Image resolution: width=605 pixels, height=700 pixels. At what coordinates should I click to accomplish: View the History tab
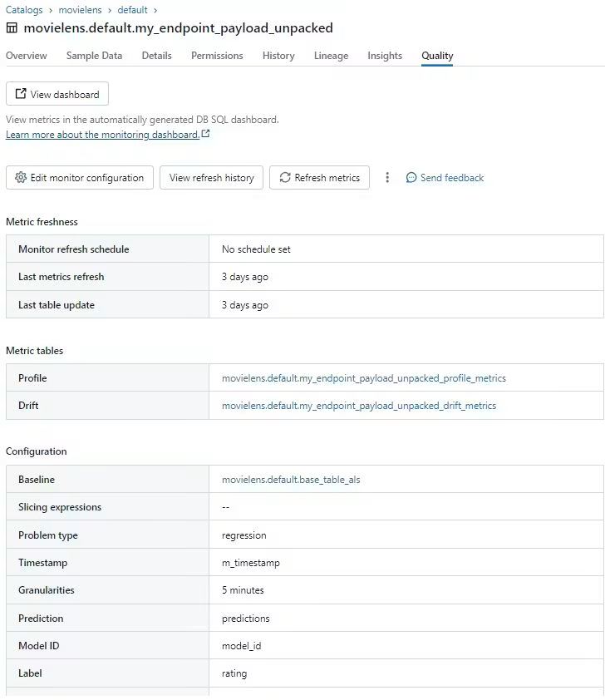[x=278, y=56]
